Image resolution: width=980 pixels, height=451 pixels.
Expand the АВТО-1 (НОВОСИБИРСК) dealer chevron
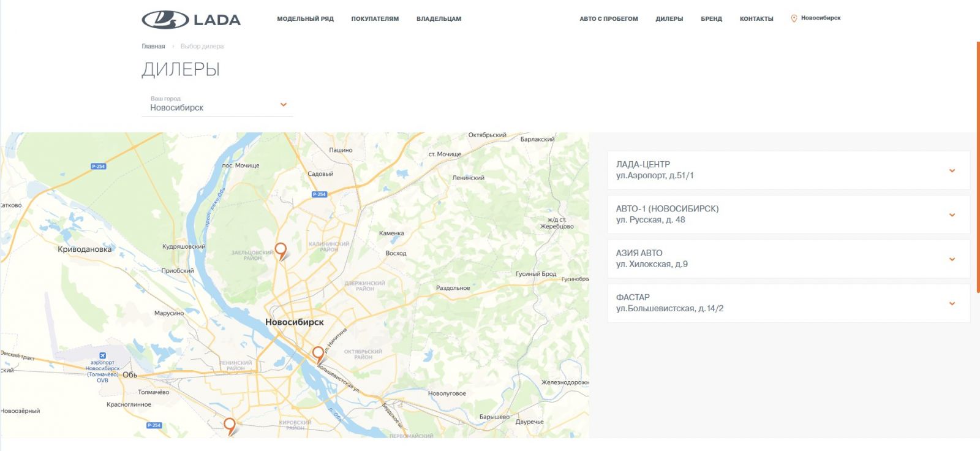tap(952, 214)
